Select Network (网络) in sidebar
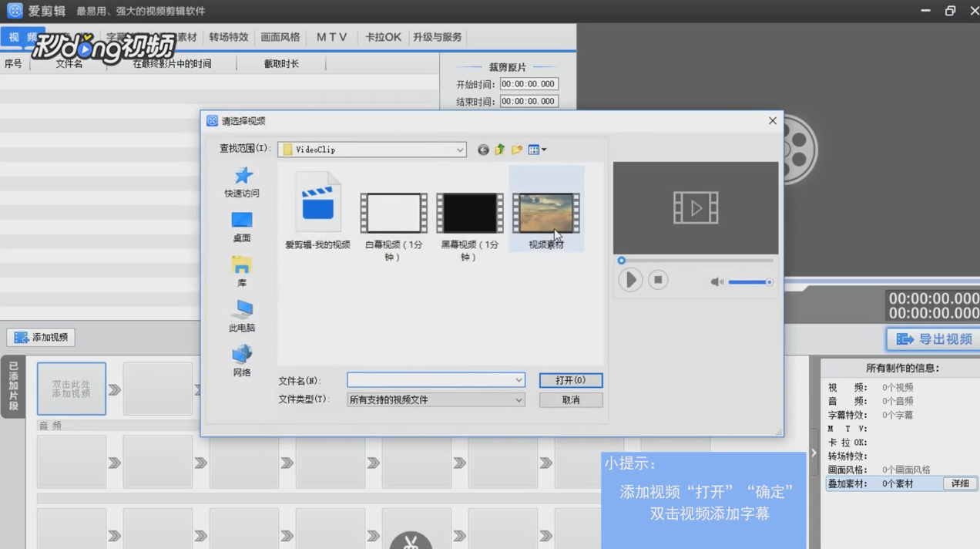The height and width of the screenshot is (549, 980). click(242, 362)
